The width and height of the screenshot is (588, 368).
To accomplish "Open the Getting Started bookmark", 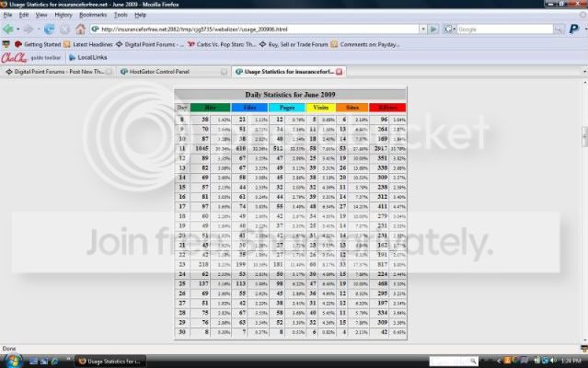I will click(x=38, y=44).
